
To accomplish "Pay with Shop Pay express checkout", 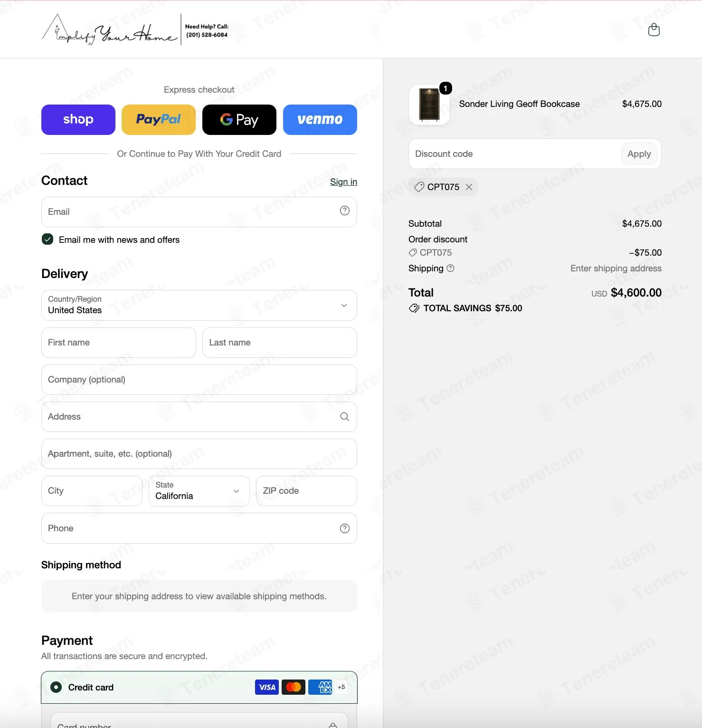I will pyautogui.click(x=78, y=120).
